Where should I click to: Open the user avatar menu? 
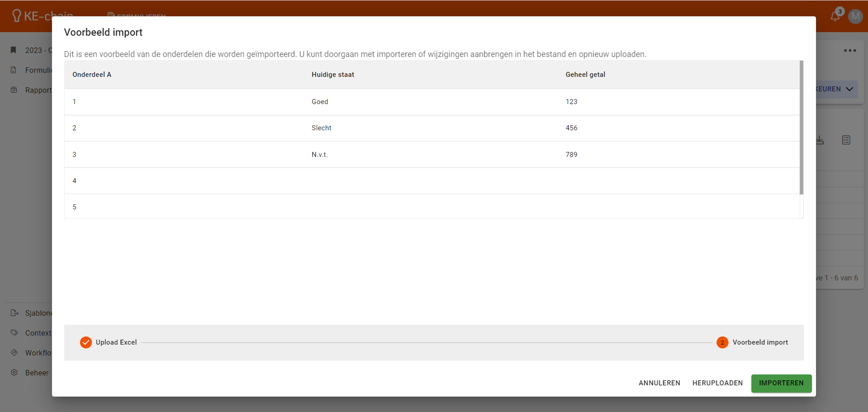[855, 16]
